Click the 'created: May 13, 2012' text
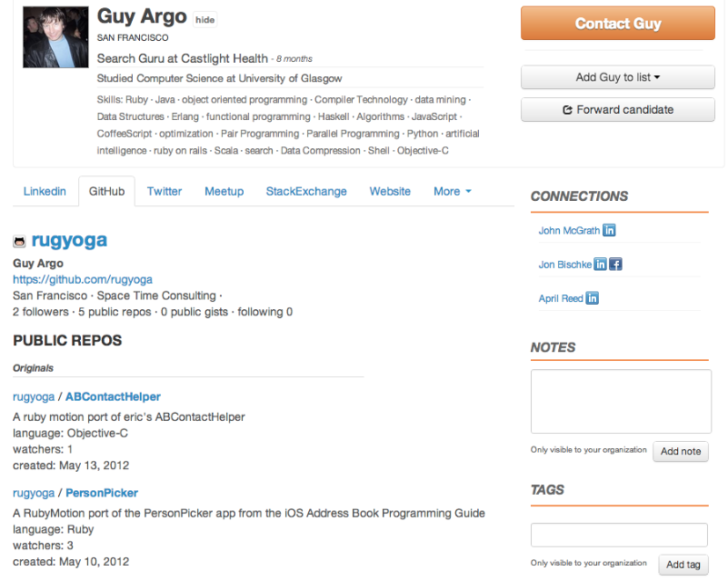 tap(71, 466)
